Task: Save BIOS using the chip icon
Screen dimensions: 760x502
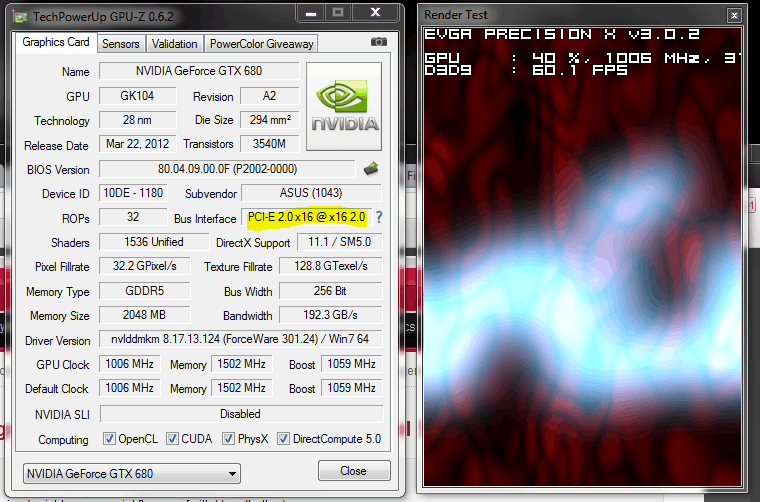Action: coord(371,169)
